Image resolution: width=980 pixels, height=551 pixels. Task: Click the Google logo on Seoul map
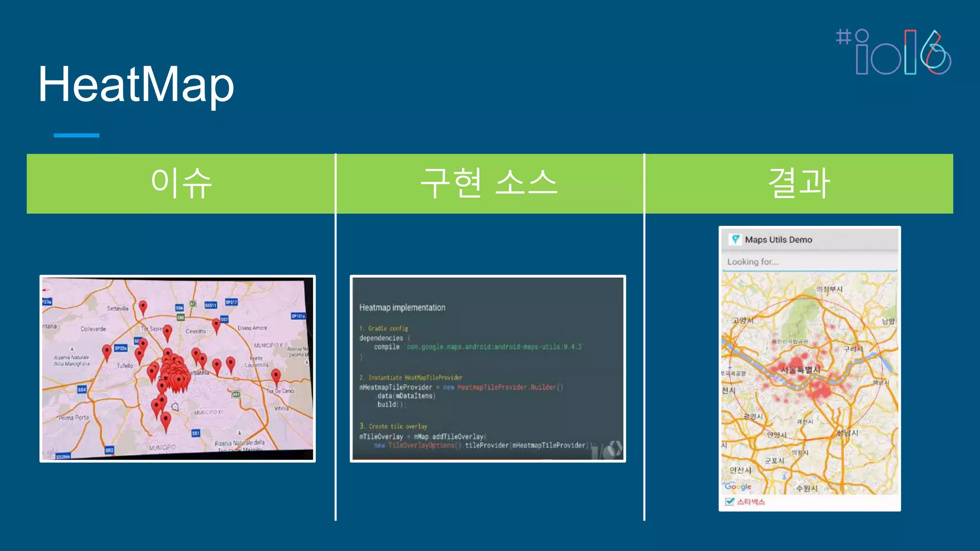pos(737,486)
